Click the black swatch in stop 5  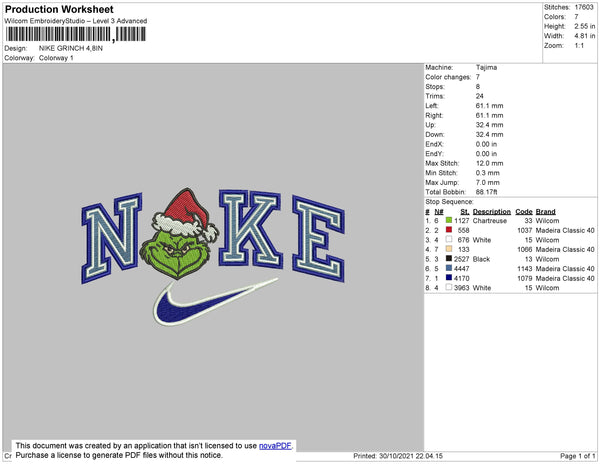[449, 259]
